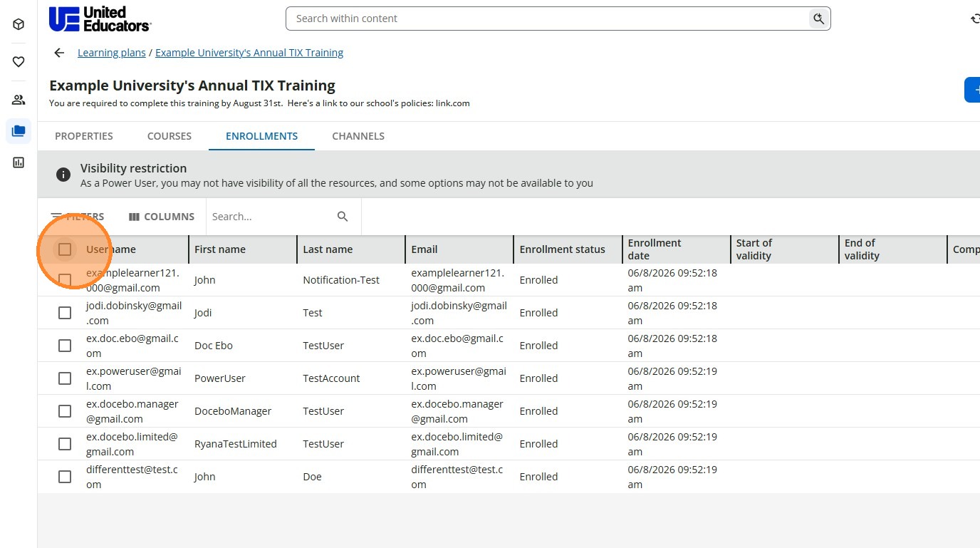
Task: Click last name TestAccount cell
Action: point(331,378)
